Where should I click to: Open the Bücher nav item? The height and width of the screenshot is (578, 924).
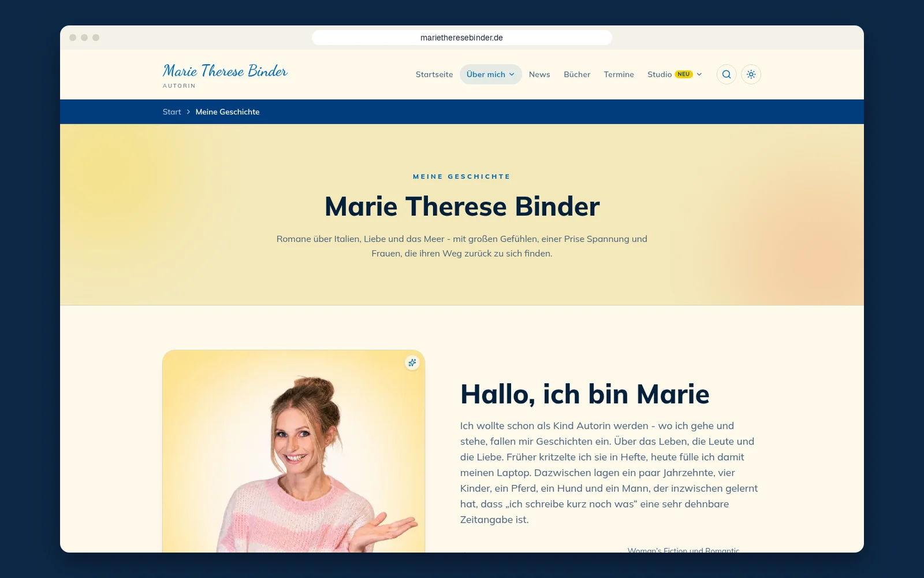[577, 75]
